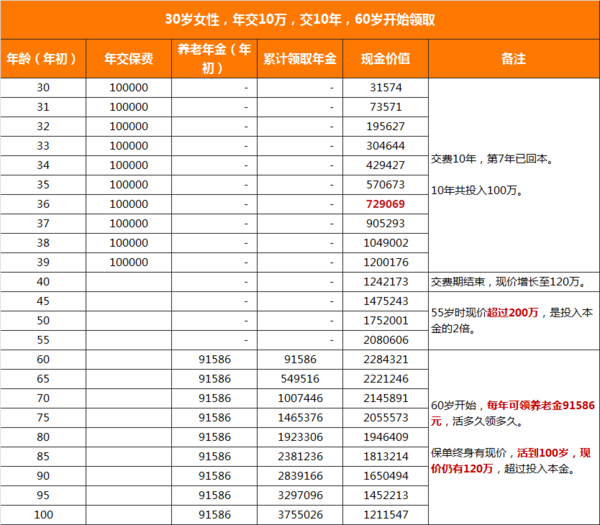600x525 pixels.
Task: Click cash value cell '1752001'
Action: [x=386, y=321]
